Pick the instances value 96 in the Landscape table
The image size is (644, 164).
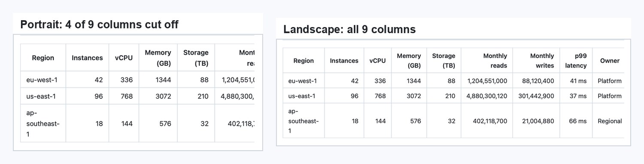click(344, 96)
